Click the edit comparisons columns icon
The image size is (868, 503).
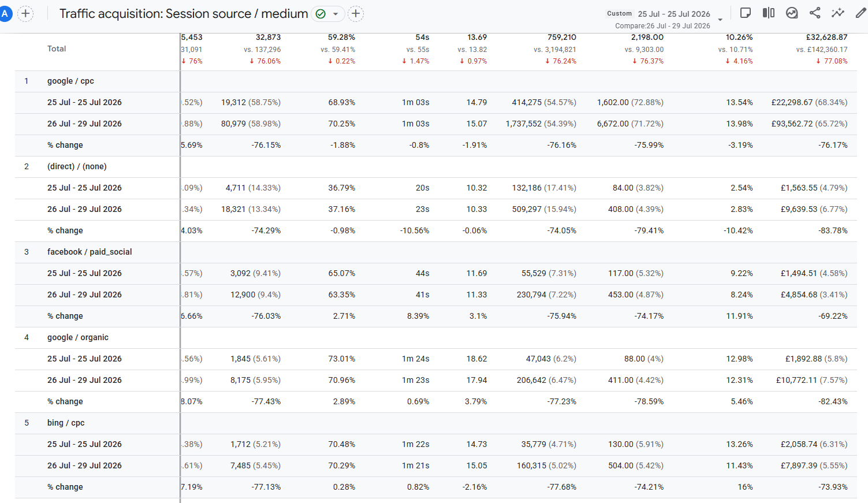point(769,13)
